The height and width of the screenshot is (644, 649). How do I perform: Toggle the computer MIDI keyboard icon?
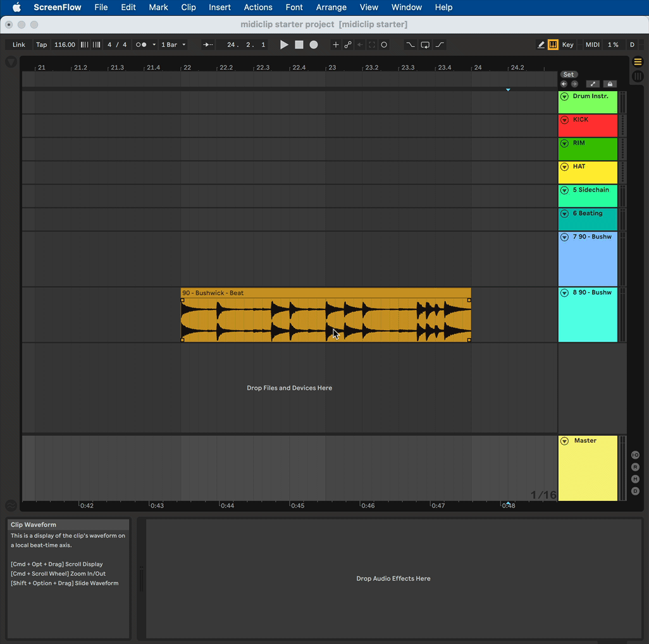click(x=553, y=45)
